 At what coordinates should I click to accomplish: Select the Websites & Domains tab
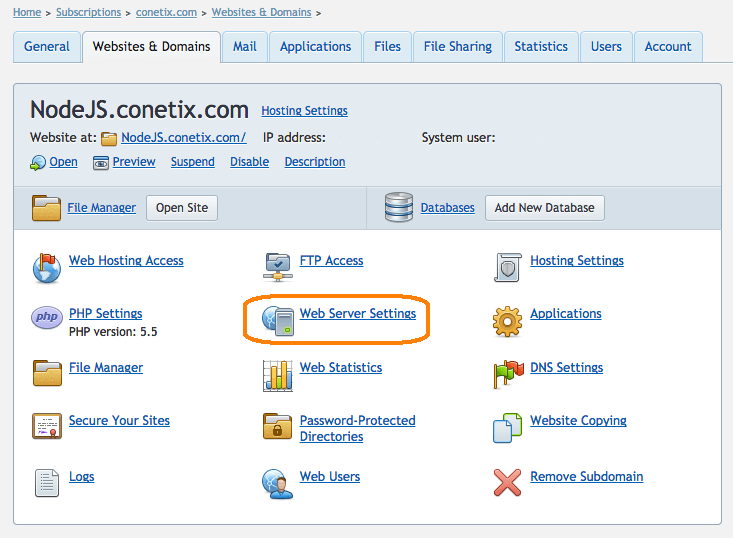[151, 47]
